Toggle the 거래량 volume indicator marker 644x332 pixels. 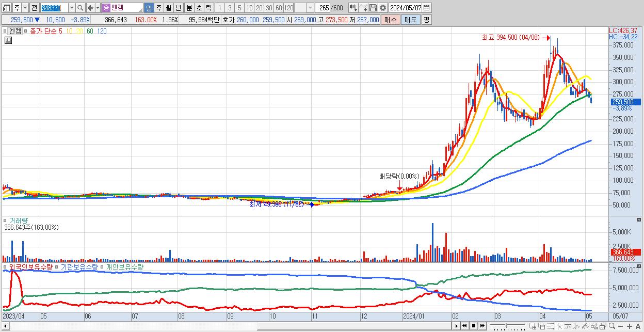click(5, 220)
